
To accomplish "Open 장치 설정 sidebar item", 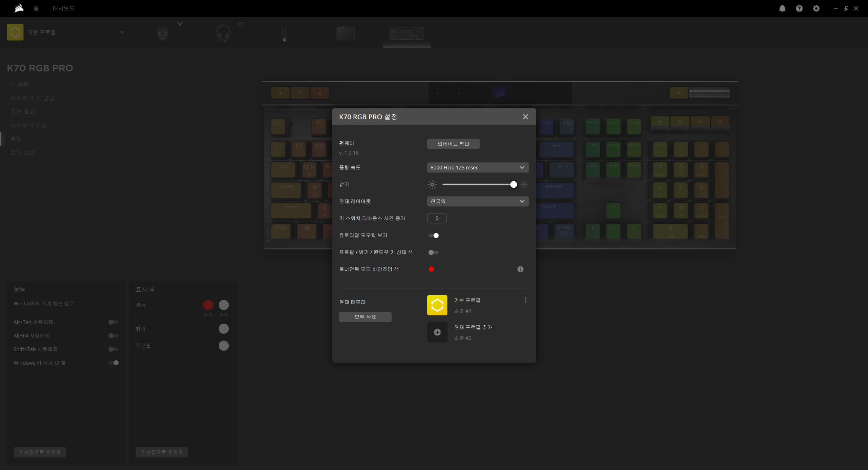I will pos(23,152).
